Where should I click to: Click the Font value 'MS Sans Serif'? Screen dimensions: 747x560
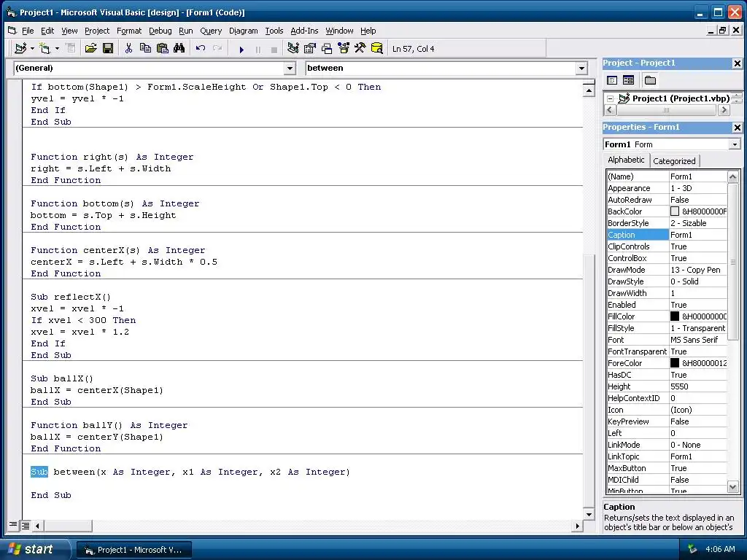pyautogui.click(x=694, y=340)
